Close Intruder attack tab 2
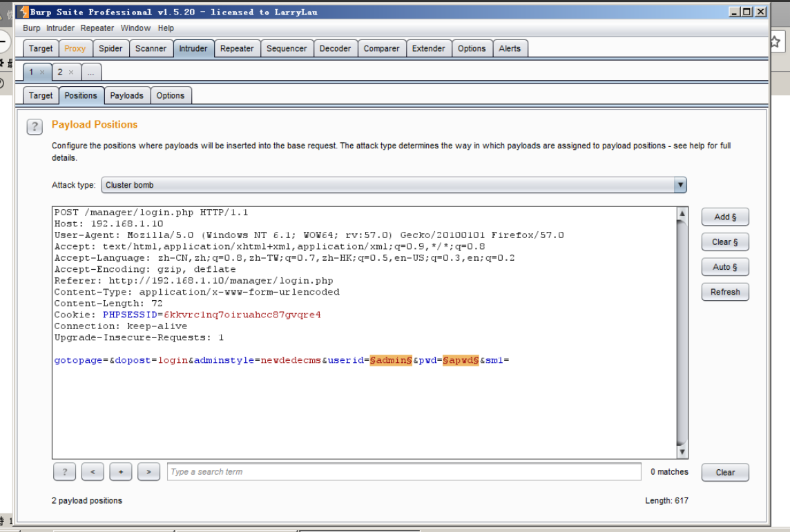790x532 pixels. [x=71, y=72]
